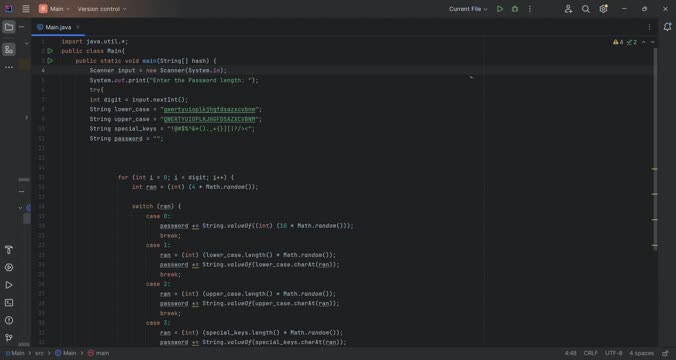Toggle read-only lock icon in status bar
Image resolution: width=676 pixels, height=360 pixels.
pos(665,353)
